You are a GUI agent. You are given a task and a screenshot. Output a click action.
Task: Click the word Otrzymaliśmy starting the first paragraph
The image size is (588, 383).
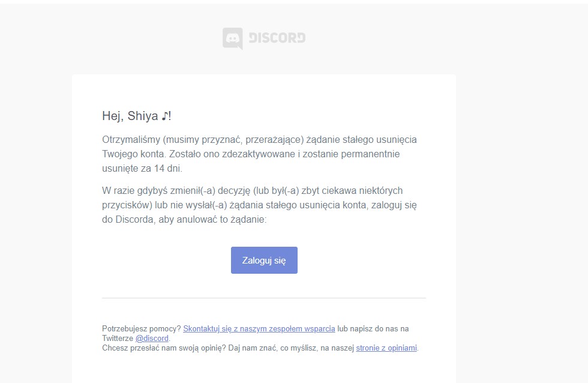[x=130, y=140]
